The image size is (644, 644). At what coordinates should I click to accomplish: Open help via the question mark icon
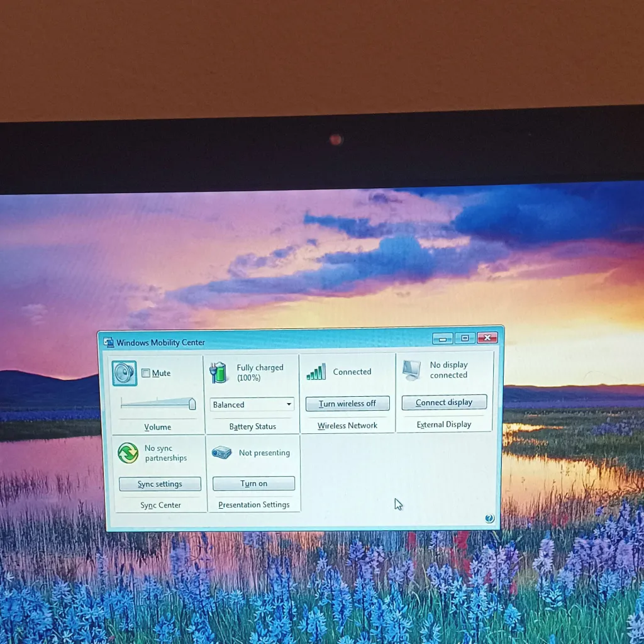point(490,518)
